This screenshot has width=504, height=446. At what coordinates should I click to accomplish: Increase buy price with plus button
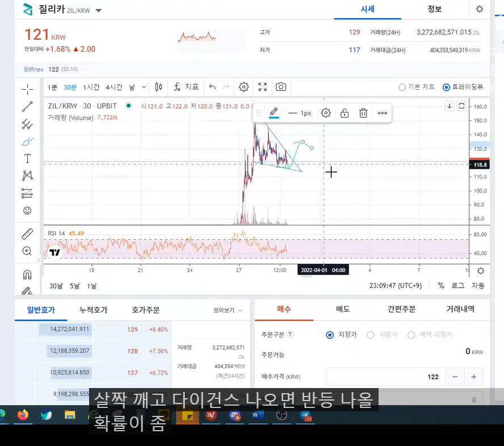click(473, 377)
